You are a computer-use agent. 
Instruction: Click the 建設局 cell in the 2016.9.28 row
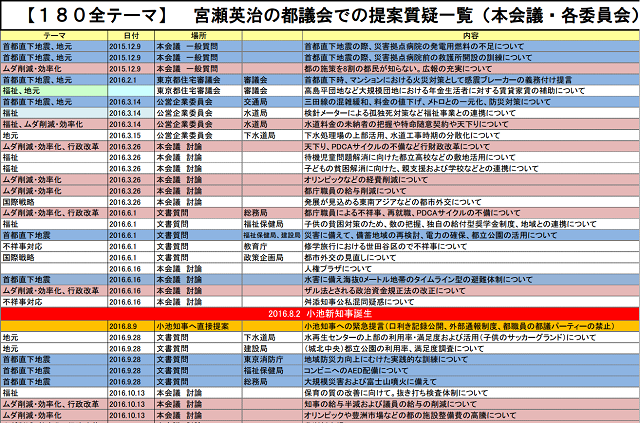coord(272,348)
